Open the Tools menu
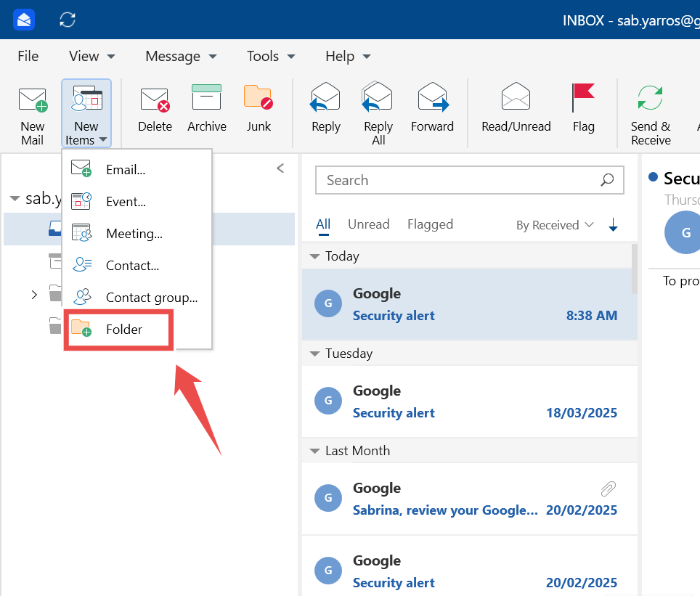700x596 pixels. 271,56
